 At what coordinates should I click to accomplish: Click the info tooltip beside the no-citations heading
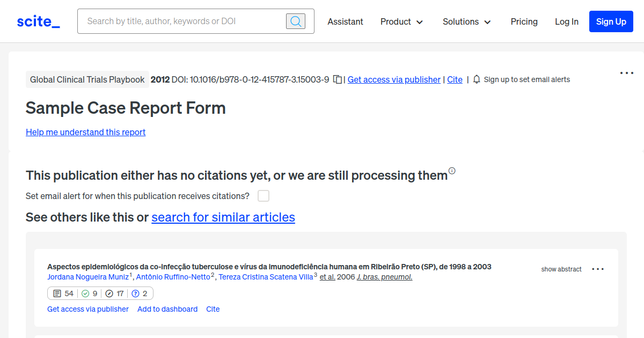click(x=452, y=171)
